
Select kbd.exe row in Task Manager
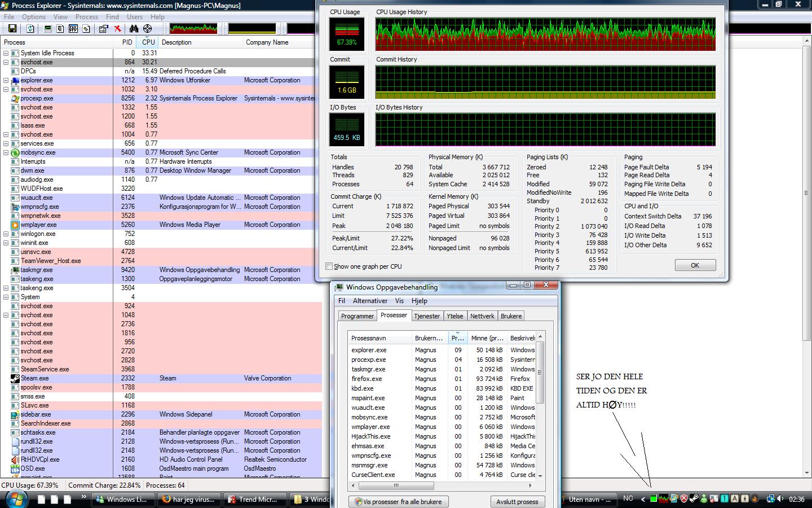click(x=442, y=388)
